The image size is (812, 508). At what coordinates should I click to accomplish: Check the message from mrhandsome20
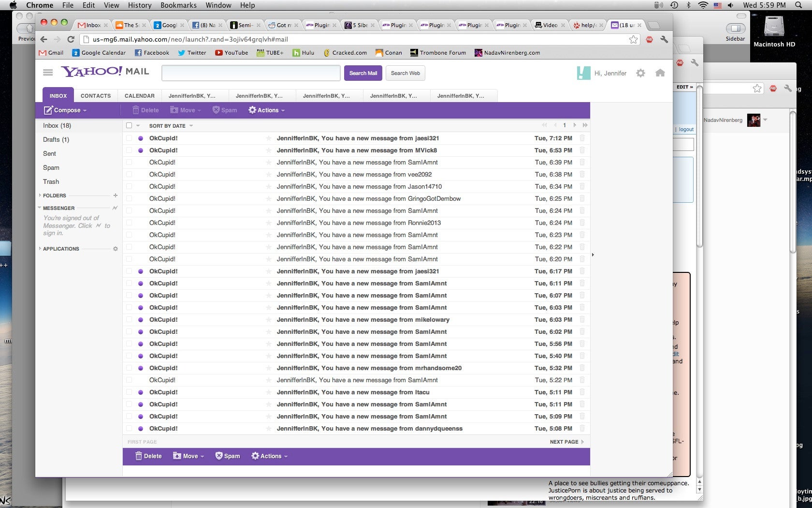pos(129,368)
